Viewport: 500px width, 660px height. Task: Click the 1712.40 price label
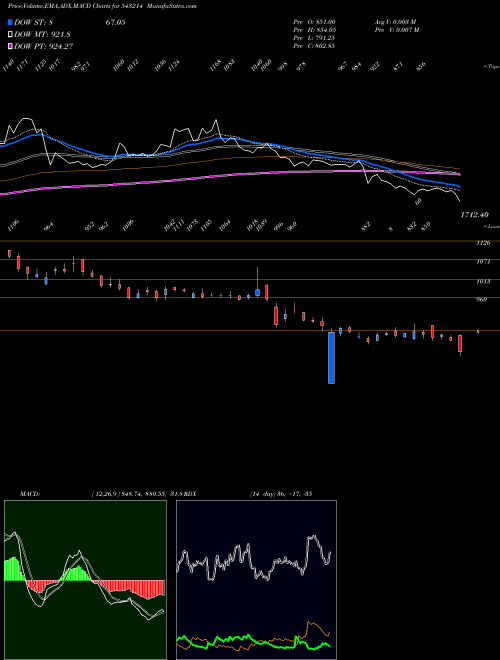(x=474, y=215)
